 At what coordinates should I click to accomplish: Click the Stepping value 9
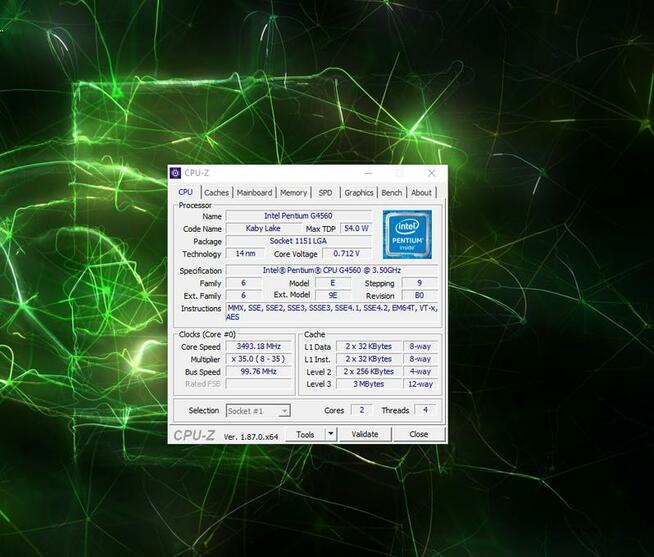click(420, 283)
